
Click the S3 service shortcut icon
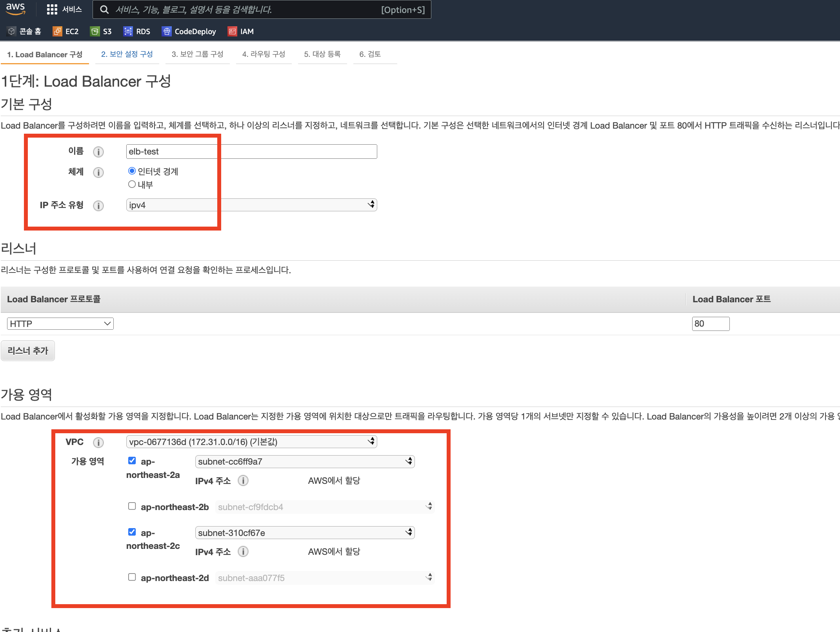[x=95, y=31]
